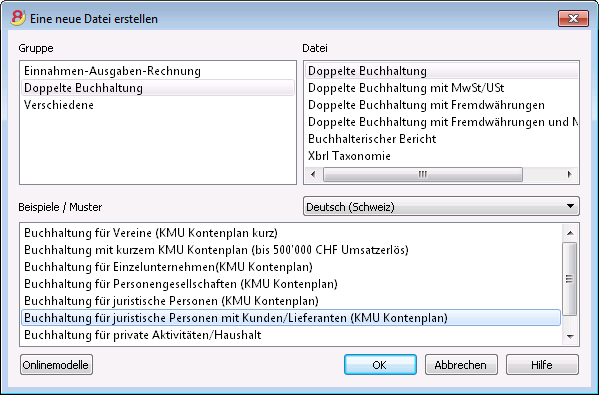Select Xbrl Taxonomie in Datei list

pyautogui.click(x=349, y=156)
